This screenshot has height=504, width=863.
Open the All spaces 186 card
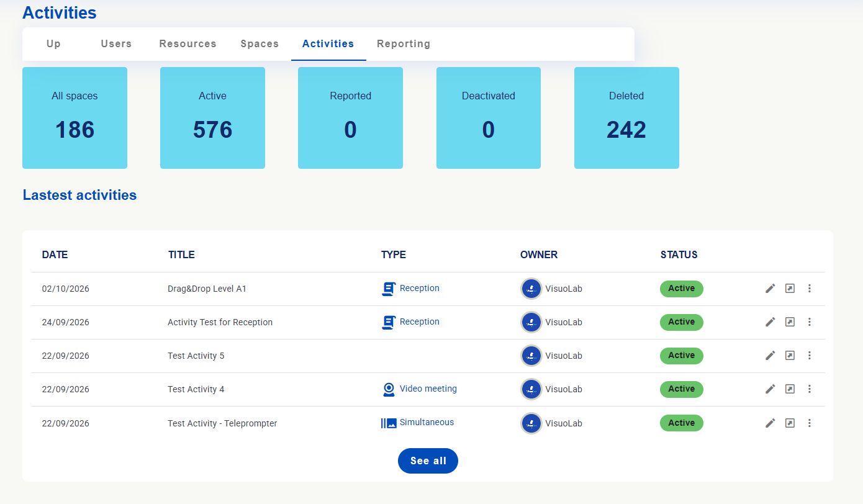pyautogui.click(x=75, y=118)
